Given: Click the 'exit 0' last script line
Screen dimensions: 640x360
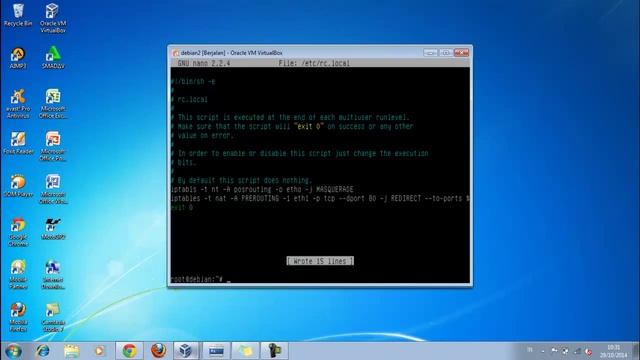Looking at the screenshot, I should coord(182,207).
